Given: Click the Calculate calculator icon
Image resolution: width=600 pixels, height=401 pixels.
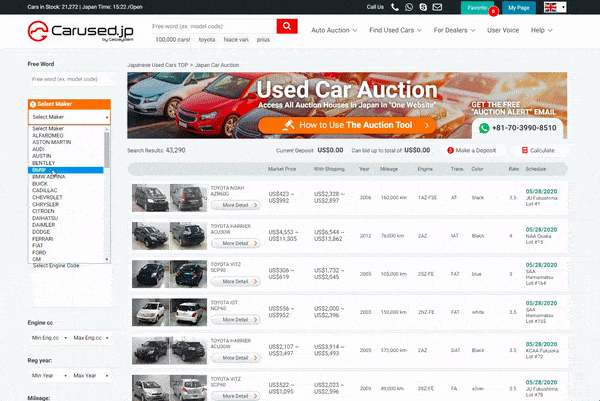Looking at the screenshot, I should [525, 150].
